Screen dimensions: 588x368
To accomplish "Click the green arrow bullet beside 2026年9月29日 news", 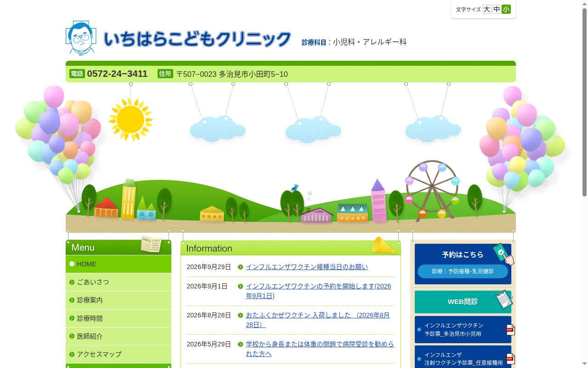I will coord(240,267).
